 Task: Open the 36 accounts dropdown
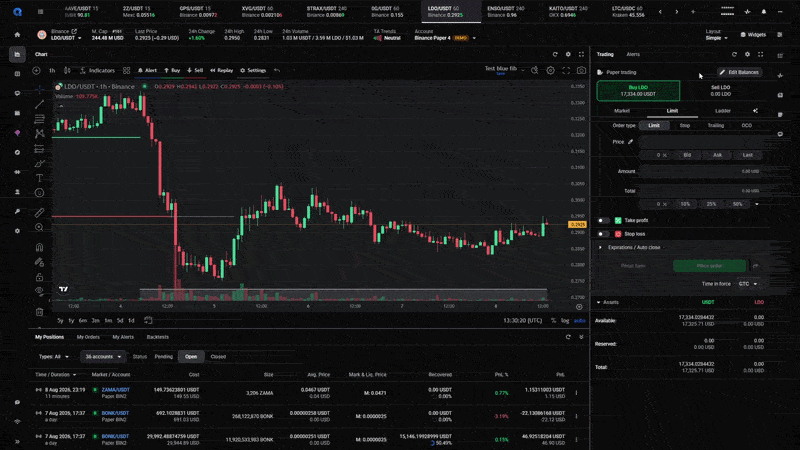click(103, 357)
